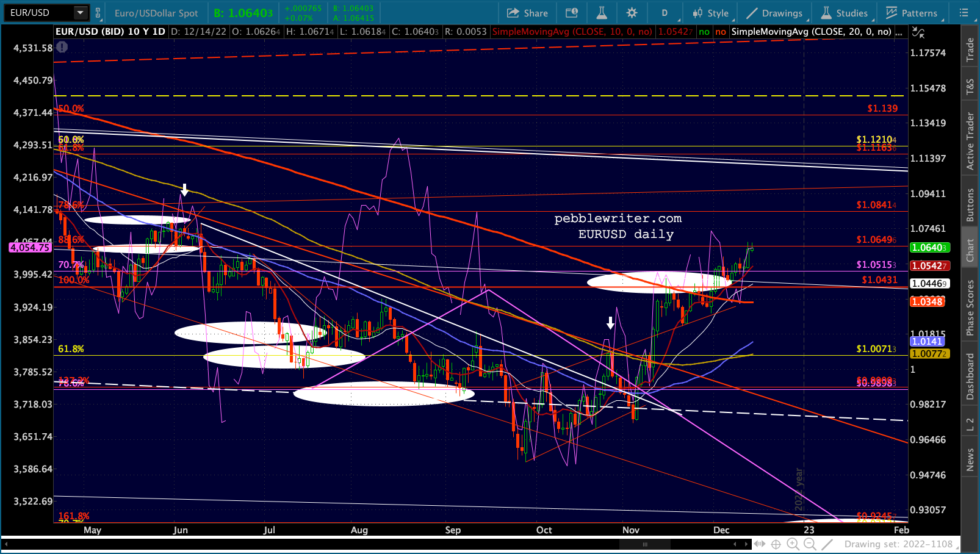
Task: Click the red 1.0348 price bubble
Action: tap(928, 301)
